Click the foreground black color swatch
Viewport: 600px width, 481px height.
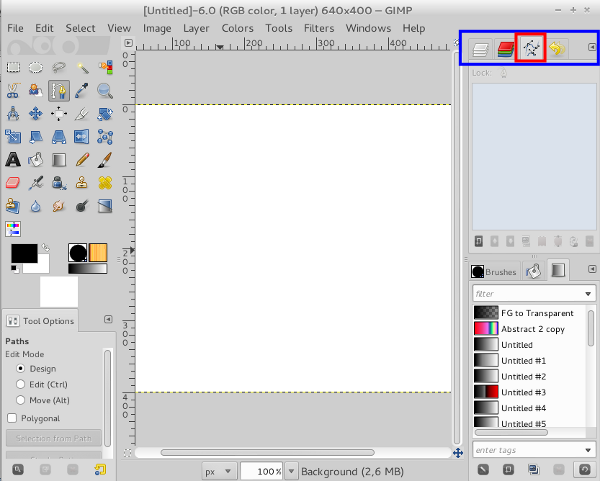tap(24, 253)
